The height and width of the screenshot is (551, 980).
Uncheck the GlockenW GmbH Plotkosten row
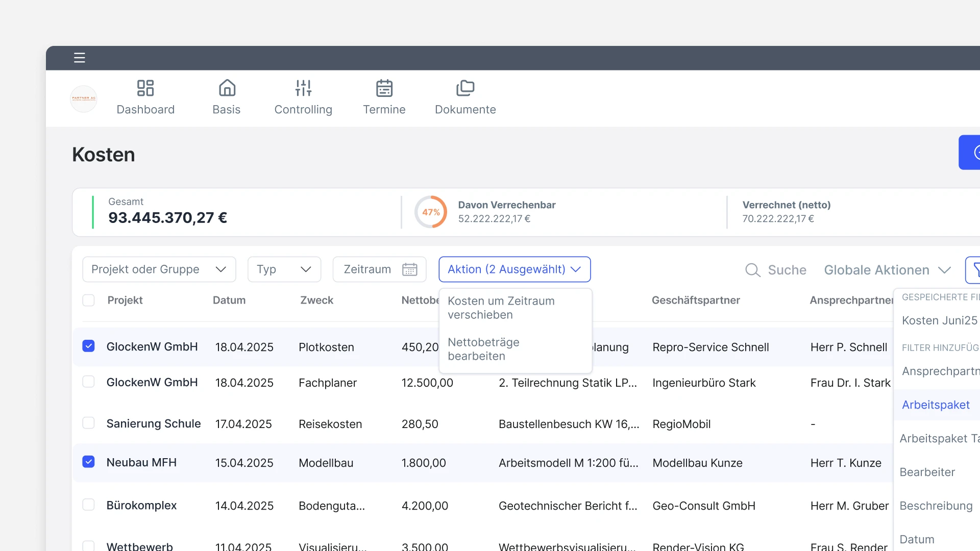pos(88,346)
